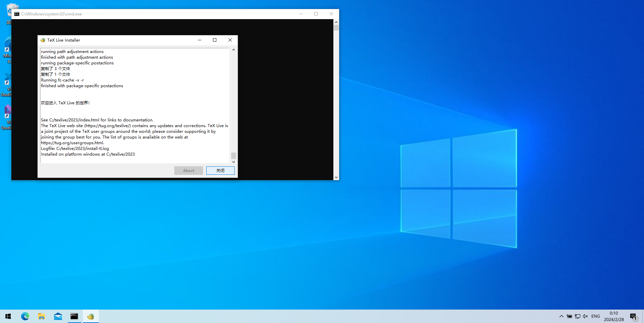This screenshot has height=323, width=644.
Task: Open the taskbar clock showing 0:10
Action: 614,316
